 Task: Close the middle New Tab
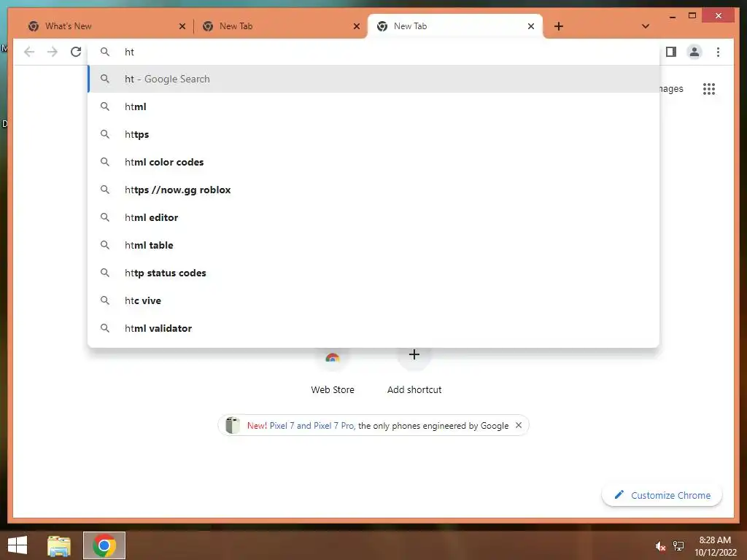[356, 26]
